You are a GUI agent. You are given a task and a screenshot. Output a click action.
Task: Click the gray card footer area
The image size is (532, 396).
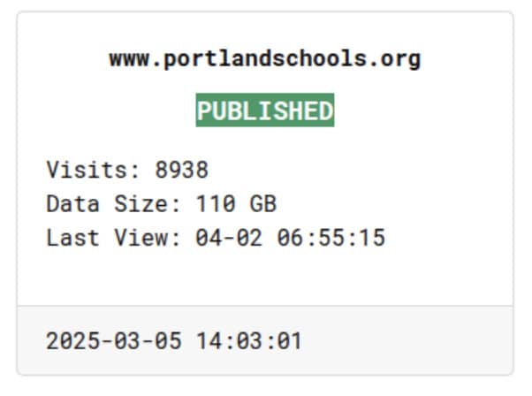point(265,340)
